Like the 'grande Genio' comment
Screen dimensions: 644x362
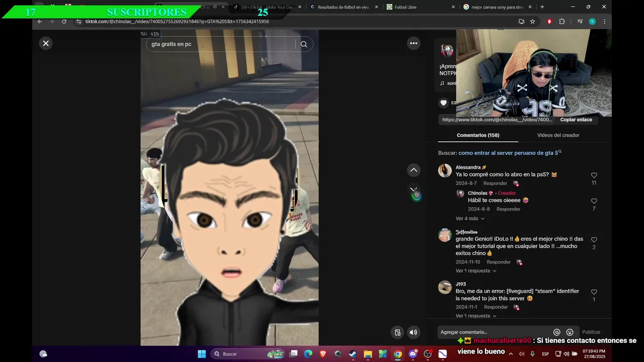(x=594, y=240)
